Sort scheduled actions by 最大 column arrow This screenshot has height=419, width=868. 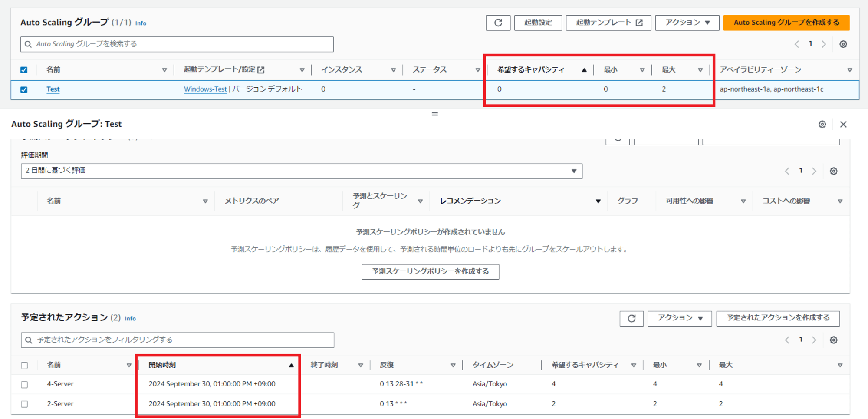click(x=840, y=366)
